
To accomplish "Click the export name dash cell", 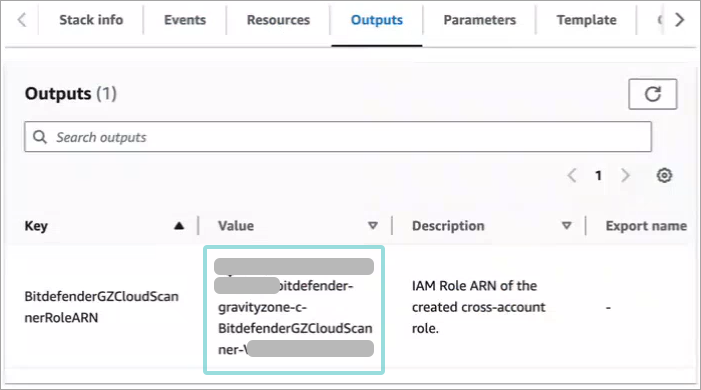I will point(608,308).
